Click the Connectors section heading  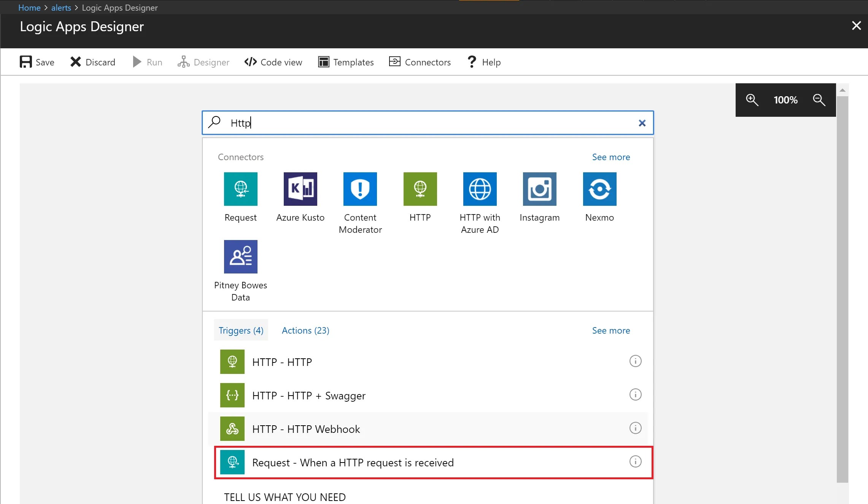[x=241, y=157]
